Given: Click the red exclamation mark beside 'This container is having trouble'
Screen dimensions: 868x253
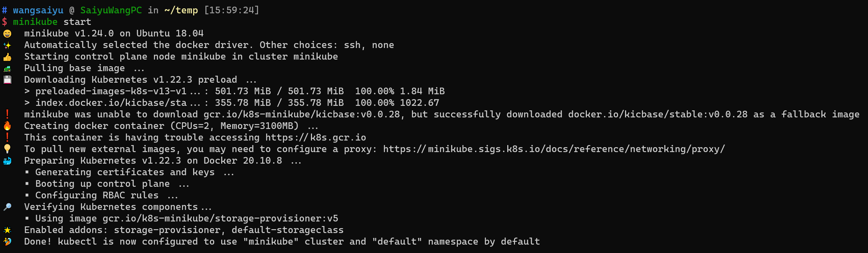Looking at the screenshot, I should point(7,137).
